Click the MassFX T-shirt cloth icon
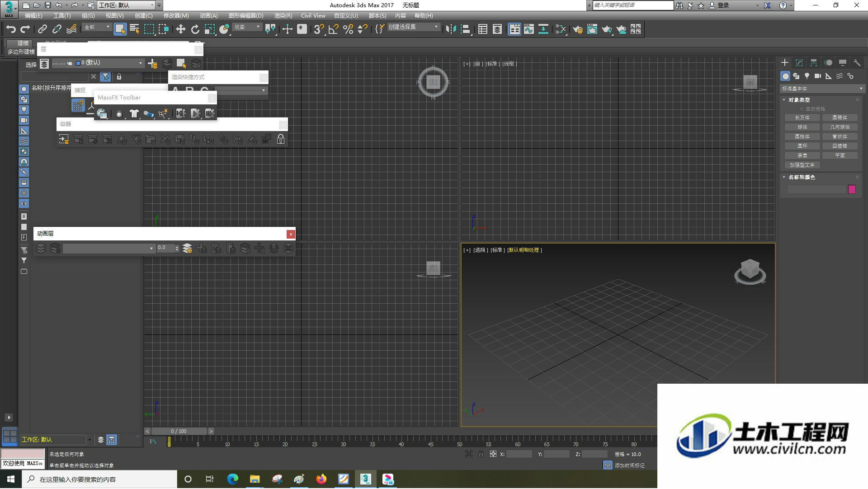 134,113
